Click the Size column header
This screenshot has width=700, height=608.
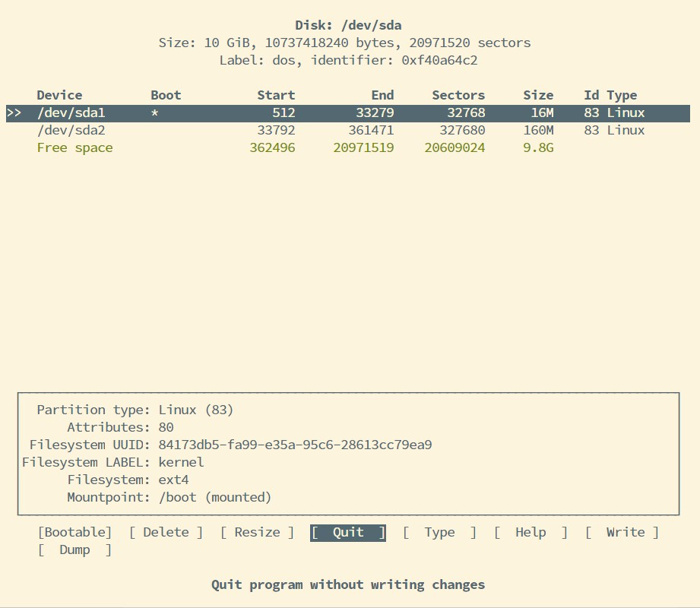tap(538, 95)
